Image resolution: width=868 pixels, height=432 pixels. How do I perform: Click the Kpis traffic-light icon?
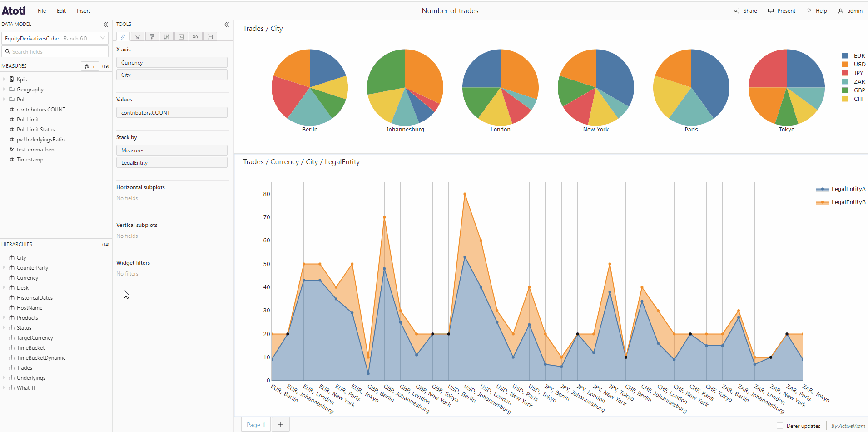(x=12, y=79)
